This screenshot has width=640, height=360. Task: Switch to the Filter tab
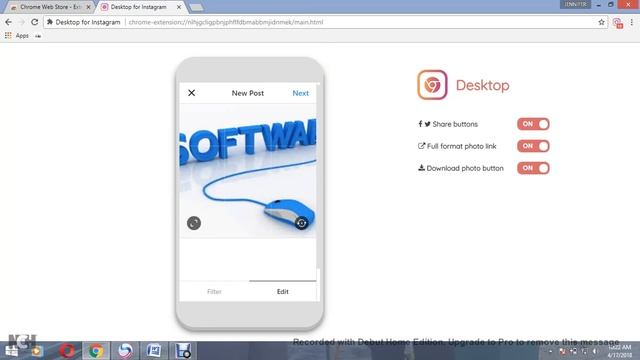click(214, 291)
